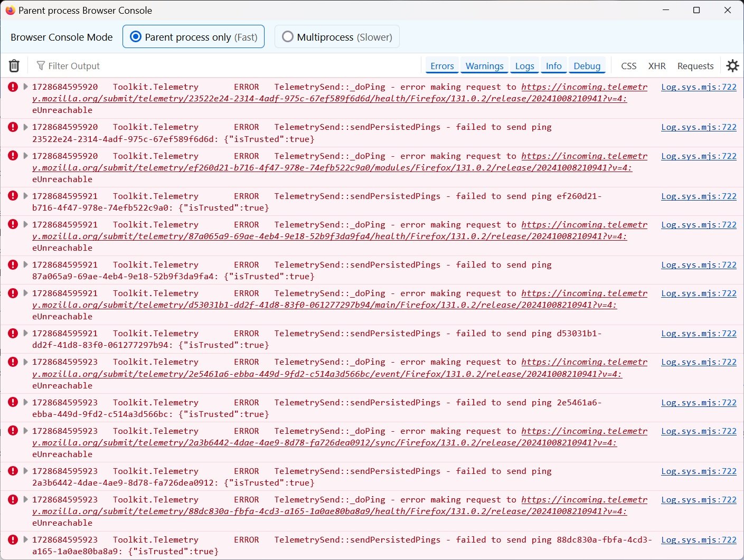Click 'Browser Console Mode' label text

pyautogui.click(x=62, y=37)
